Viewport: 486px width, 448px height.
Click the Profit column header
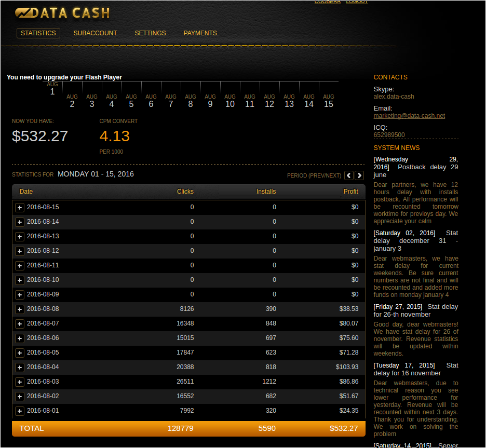click(350, 192)
